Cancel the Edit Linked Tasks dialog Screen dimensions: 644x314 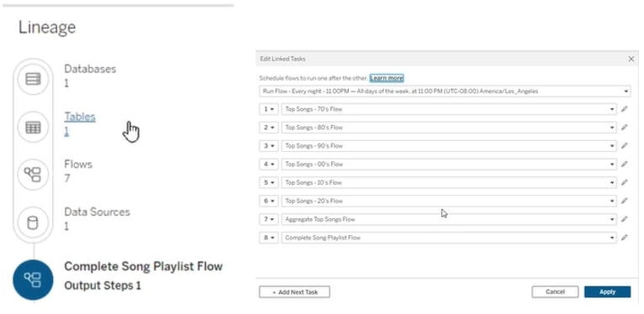click(x=555, y=292)
